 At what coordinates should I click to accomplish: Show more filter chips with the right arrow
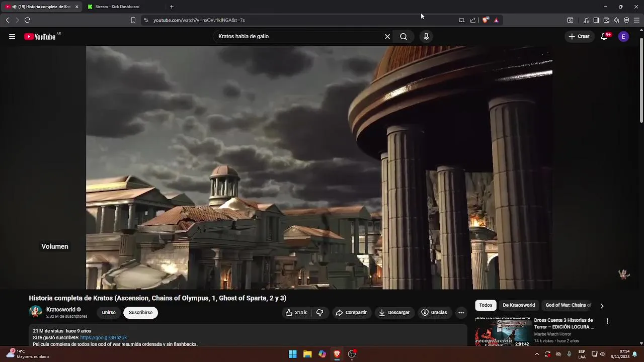click(602, 306)
